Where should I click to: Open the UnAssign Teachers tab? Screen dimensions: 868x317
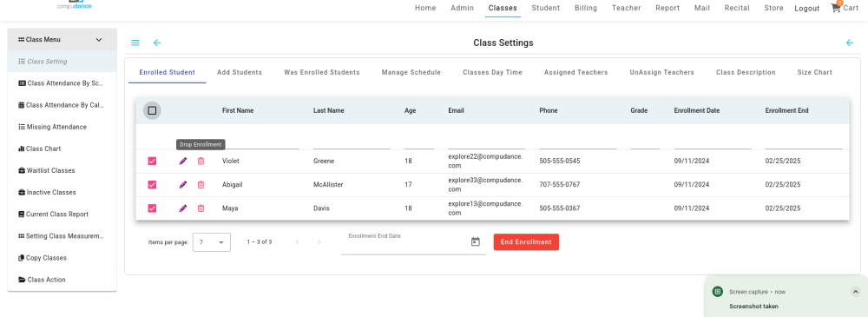661,73
